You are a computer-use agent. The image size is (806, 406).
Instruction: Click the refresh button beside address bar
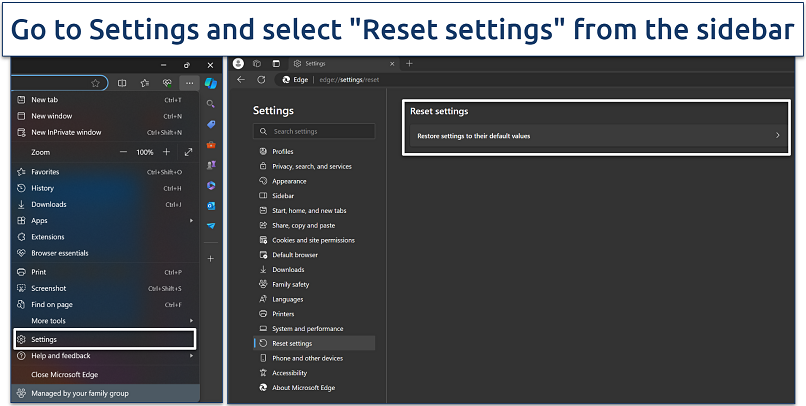[x=261, y=79]
